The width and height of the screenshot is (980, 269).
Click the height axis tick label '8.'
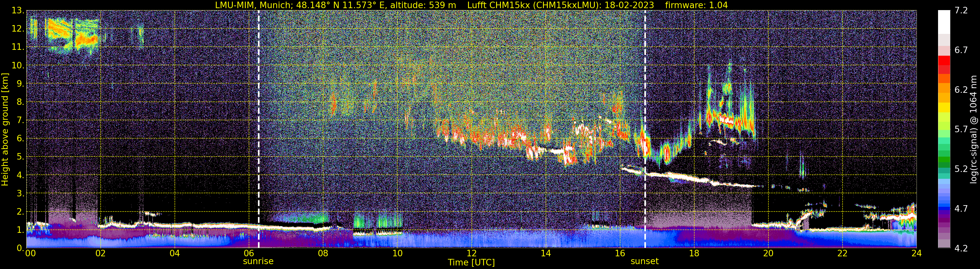click(x=20, y=102)
